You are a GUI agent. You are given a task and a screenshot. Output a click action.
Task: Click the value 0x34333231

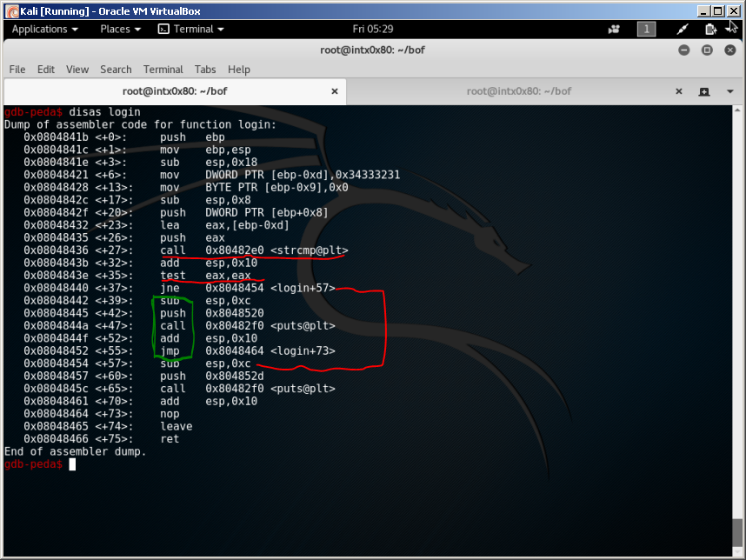[x=368, y=175]
